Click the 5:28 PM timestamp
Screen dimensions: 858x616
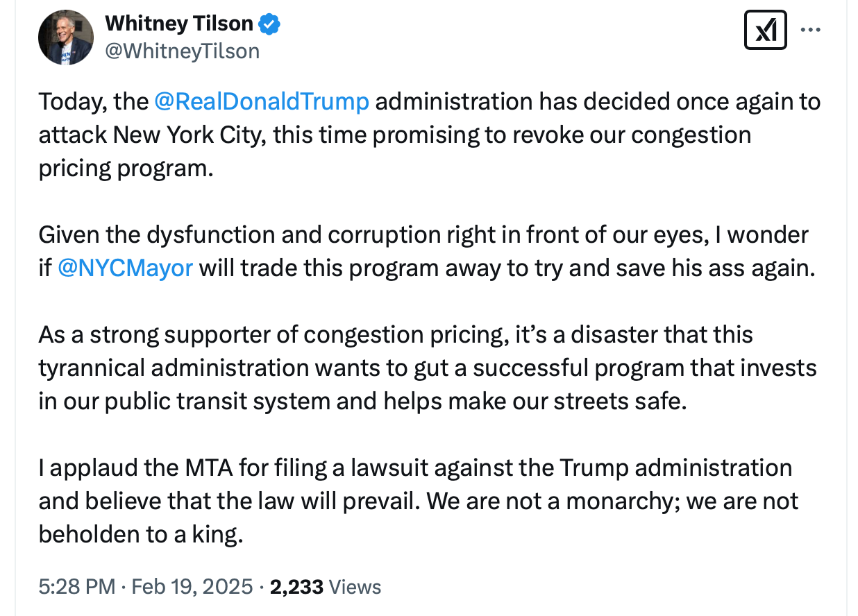click(76, 587)
